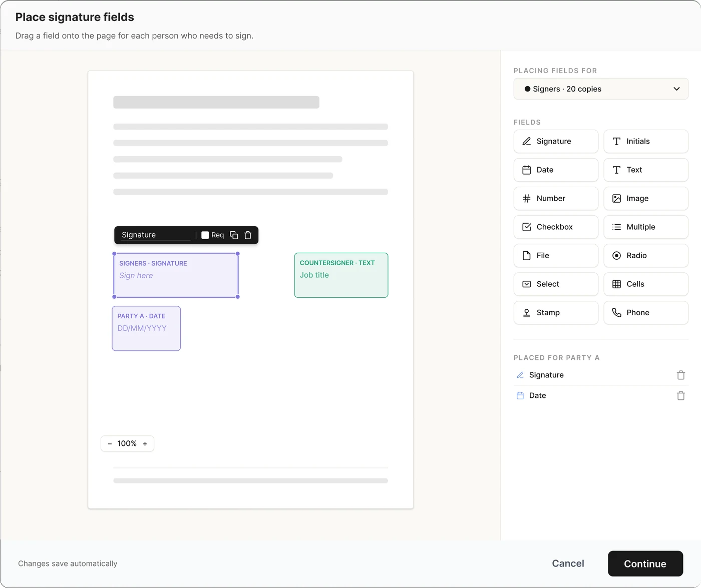
Task: Click the 100% zoom level value
Action: 127,444
